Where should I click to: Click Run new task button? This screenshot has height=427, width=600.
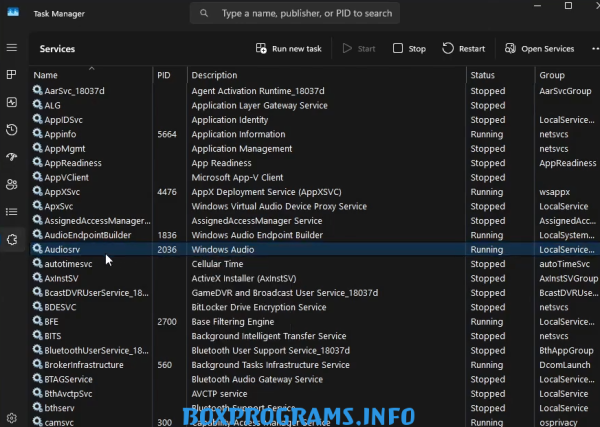click(x=289, y=49)
